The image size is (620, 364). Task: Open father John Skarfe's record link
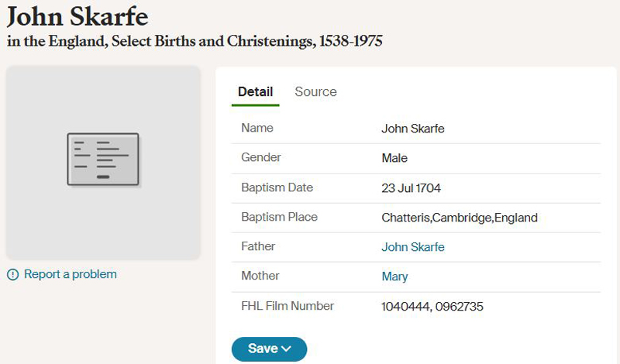[x=413, y=247]
